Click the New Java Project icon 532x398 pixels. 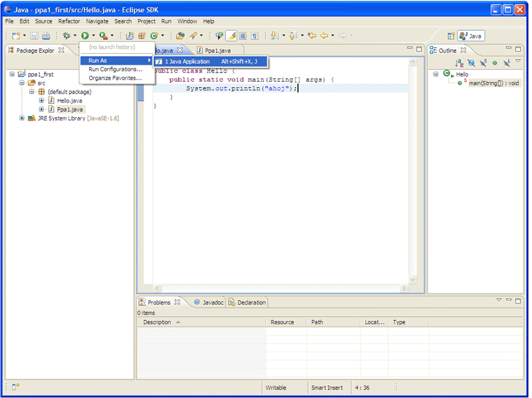point(130,36)
